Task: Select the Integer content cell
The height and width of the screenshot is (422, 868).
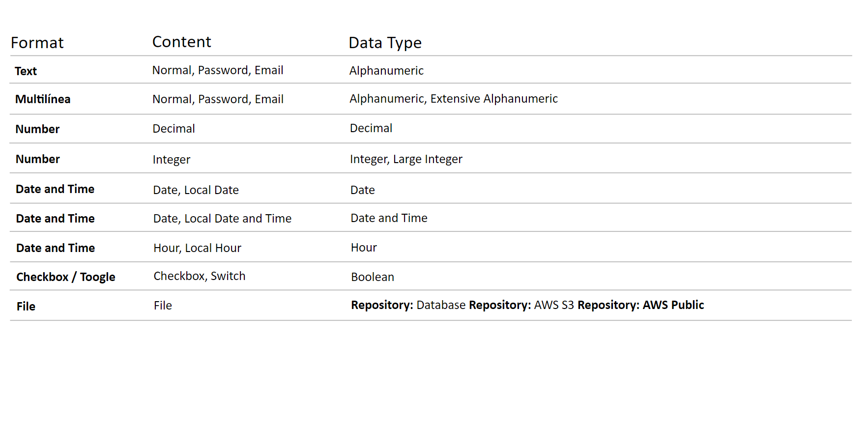Action: click(171, 160)
